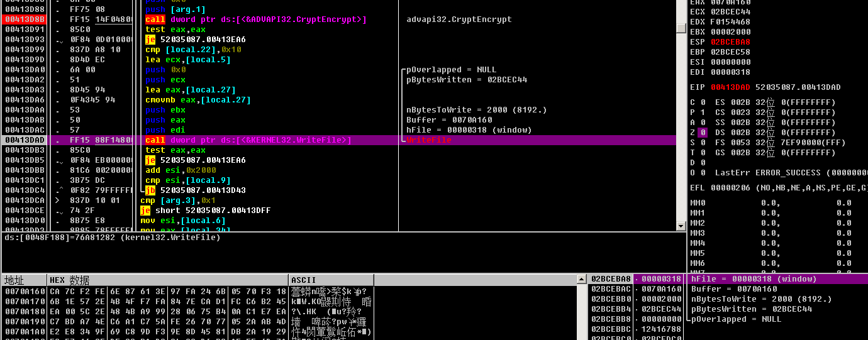Toggle the Z flag value in registers
The image size is (868, 340).
(703, 133)
